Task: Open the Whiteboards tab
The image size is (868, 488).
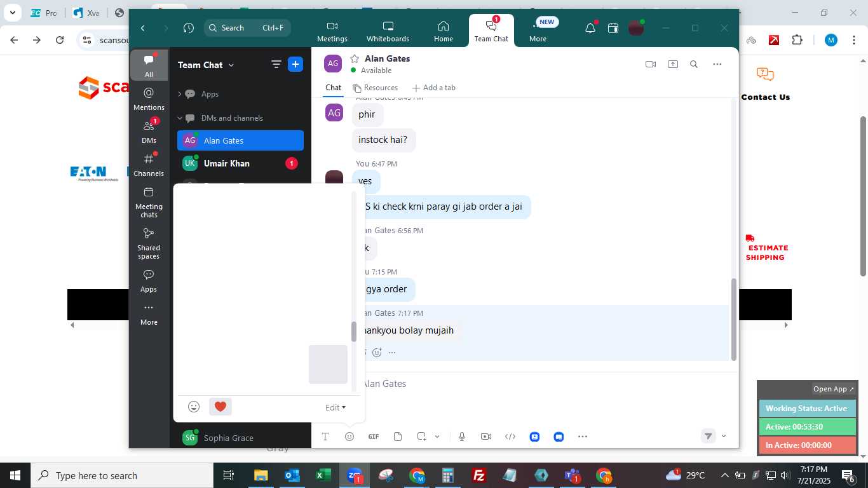Action: (388, 31)
